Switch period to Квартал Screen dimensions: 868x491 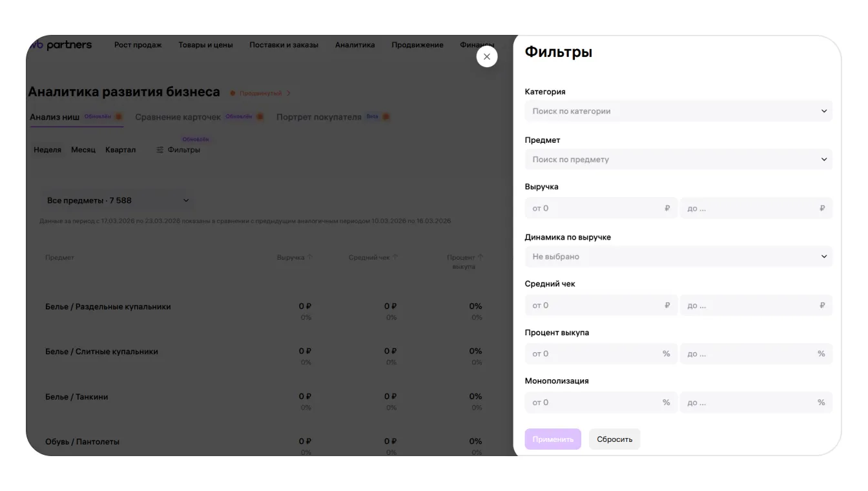point(121,150)
